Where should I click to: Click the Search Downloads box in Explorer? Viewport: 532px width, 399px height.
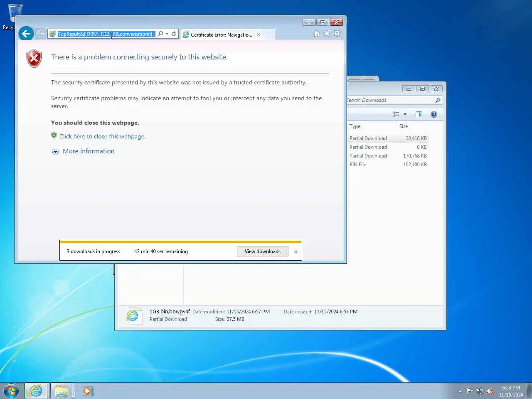tap(390, 100)
